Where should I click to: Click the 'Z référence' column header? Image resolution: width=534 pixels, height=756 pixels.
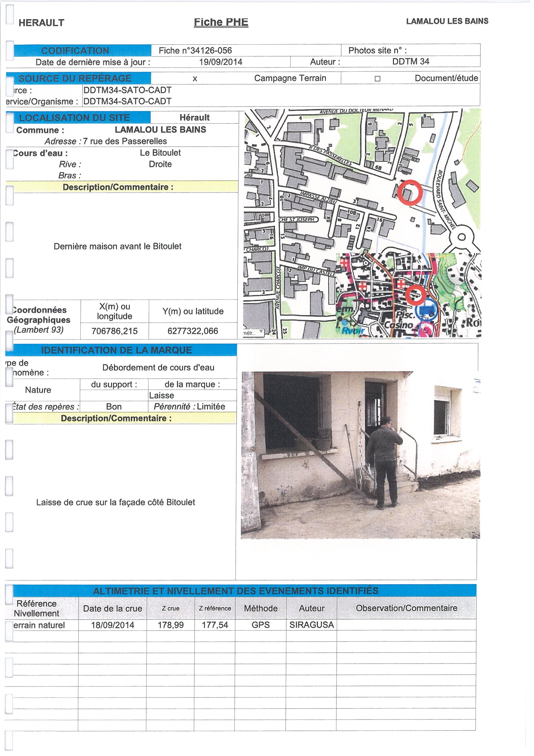[216, 613]
